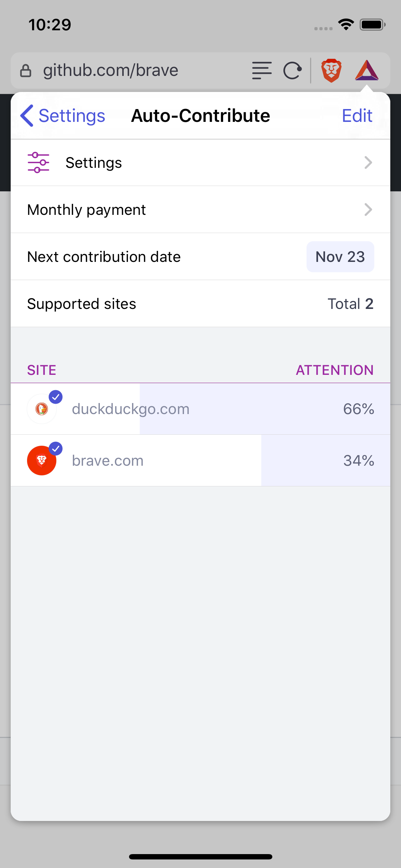Tap Edit in the Auto-Contribute header
Viewport: 401px width, 868px height.
click(x=357, y=115)
